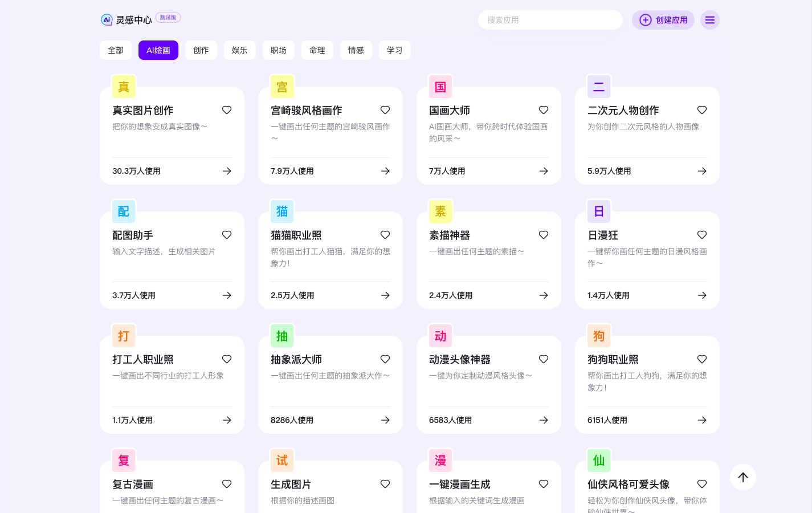This screenshot has width=812, height=513.
Task: Click the 创建应用 button
Action: pyautogui.click(x=663, y=20)
